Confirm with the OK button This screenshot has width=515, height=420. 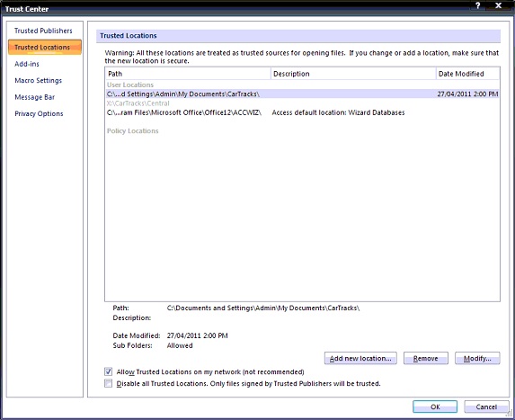[x=435, y=407]
